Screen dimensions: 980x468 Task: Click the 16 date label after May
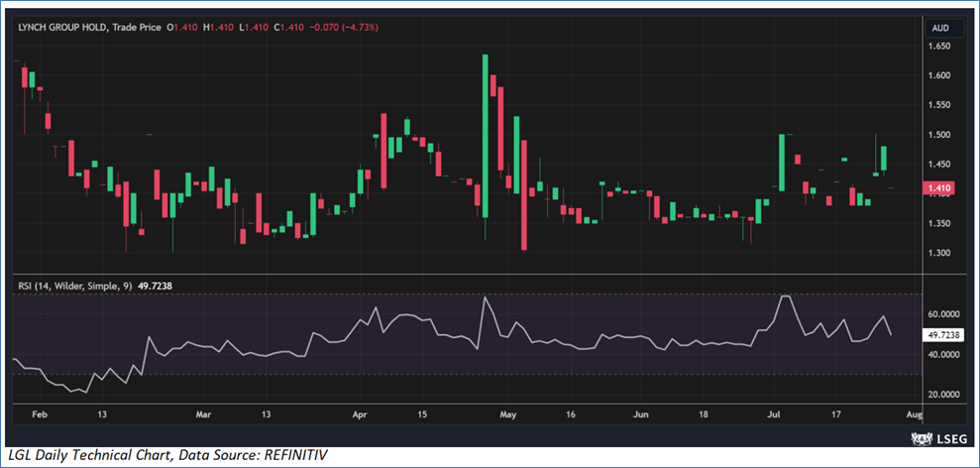click(x=570, y=414)
